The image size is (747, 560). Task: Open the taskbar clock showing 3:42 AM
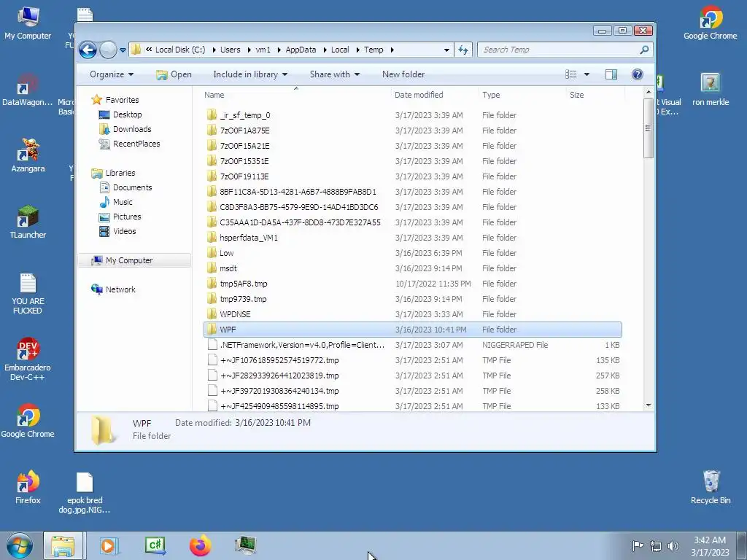click(710, 546)
